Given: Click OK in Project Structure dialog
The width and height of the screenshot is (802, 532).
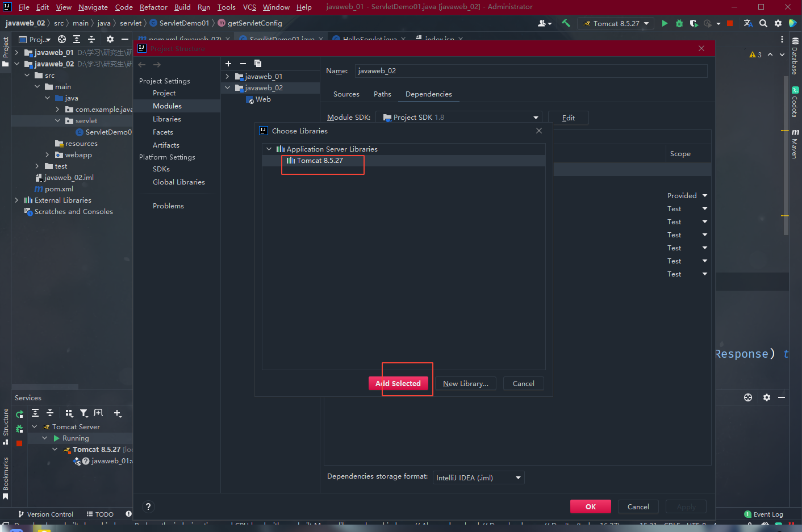Looking at the screenshot, I should [x=591, y=506].
